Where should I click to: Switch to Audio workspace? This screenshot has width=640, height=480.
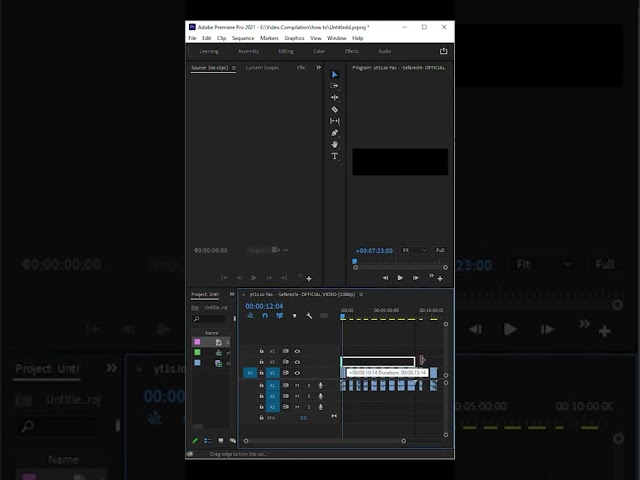coord(384,51)
